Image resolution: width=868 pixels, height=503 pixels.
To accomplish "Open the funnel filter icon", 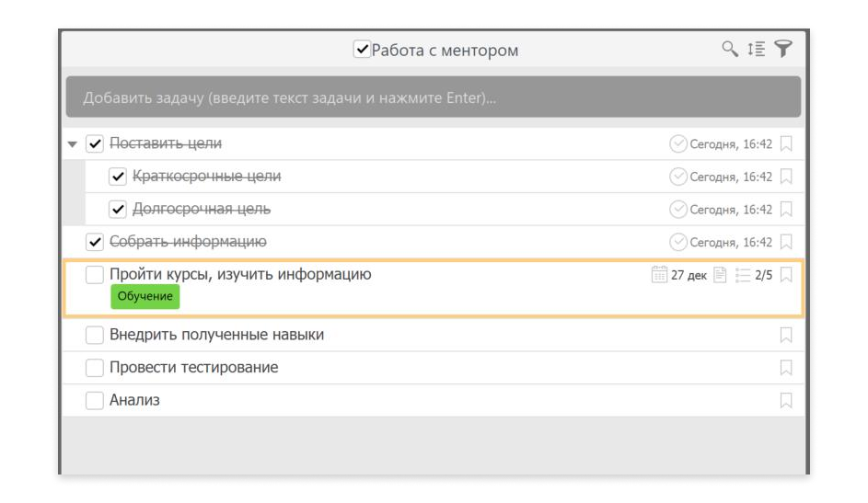I will (x=782, y=49).
